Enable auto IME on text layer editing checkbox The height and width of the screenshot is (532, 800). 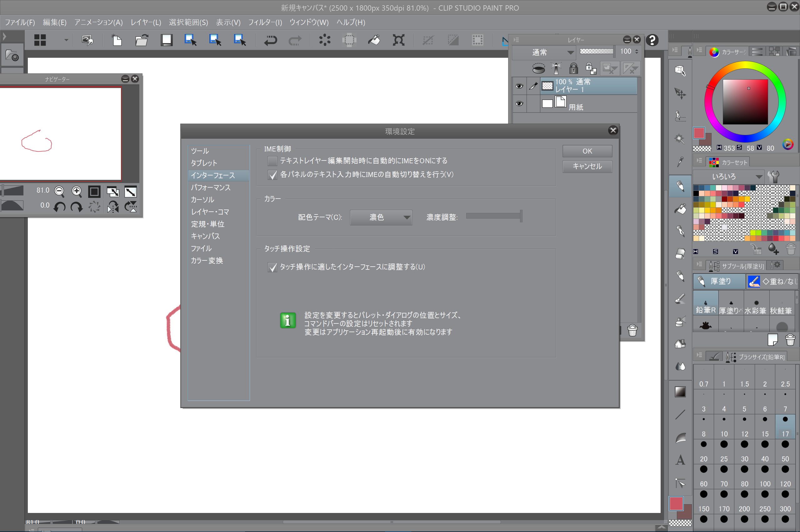click(272, 161)
